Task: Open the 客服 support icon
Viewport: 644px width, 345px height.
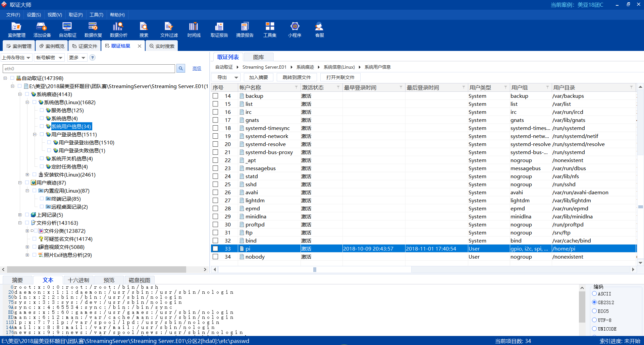Action: point(319,29)
